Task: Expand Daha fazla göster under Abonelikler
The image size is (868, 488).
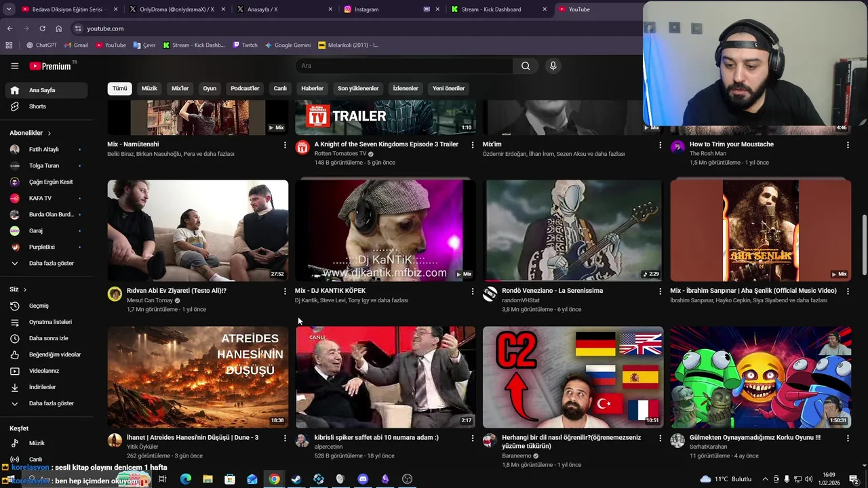Action: pyautogui.click(x=46, y=263)
